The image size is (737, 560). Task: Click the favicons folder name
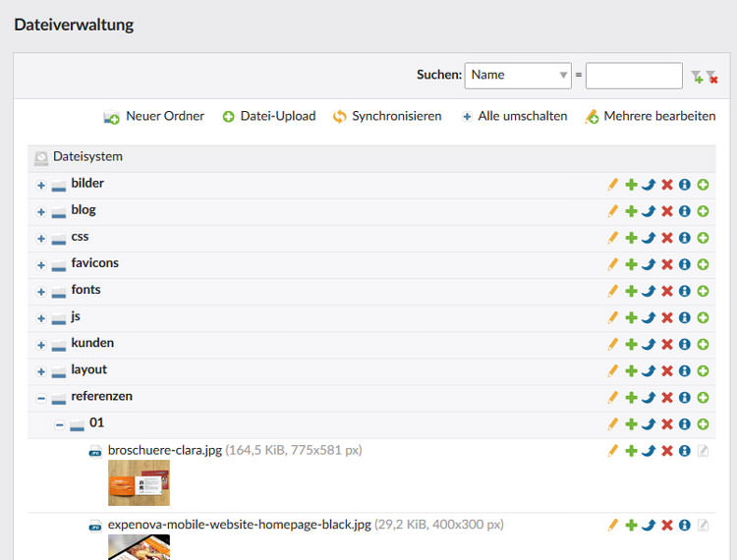94,263
